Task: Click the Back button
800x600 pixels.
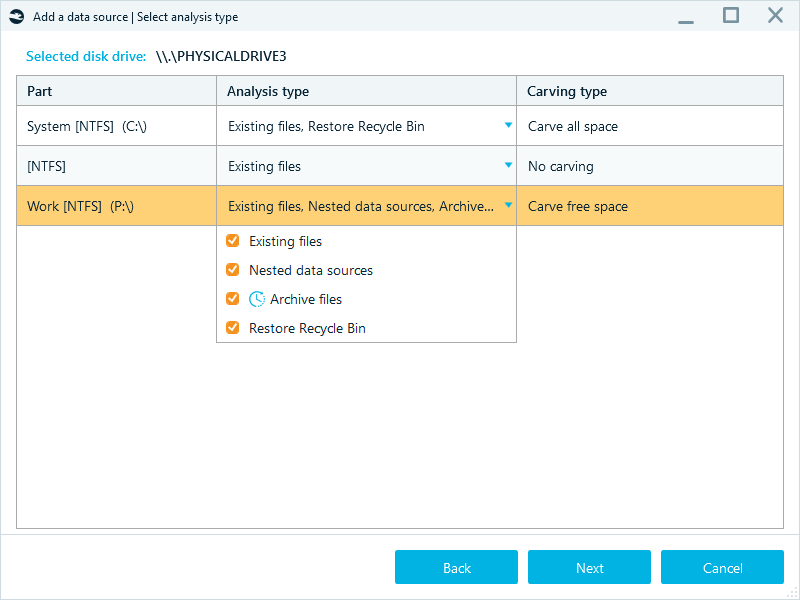Action: [x=456, y=567]
